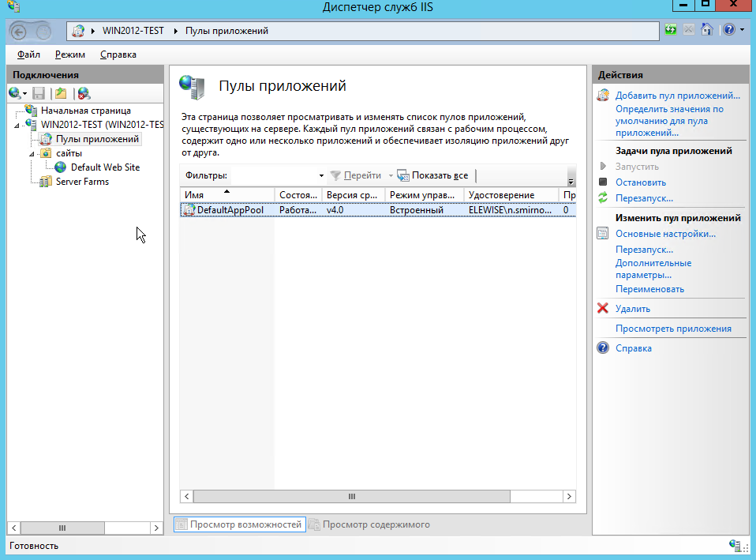Click the Добавить пул приложений link
Screen dimensions: 756x560
(x=677, y=96)
